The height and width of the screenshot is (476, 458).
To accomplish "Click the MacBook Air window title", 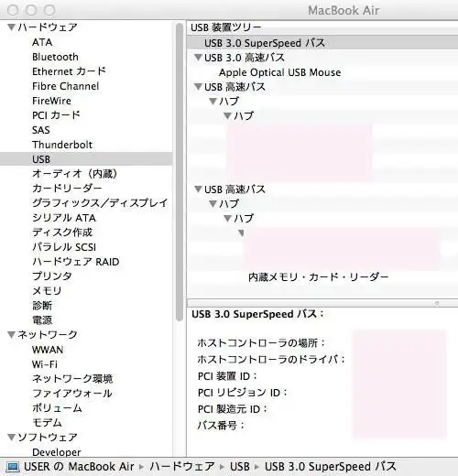I will click(x=343, y=10).
